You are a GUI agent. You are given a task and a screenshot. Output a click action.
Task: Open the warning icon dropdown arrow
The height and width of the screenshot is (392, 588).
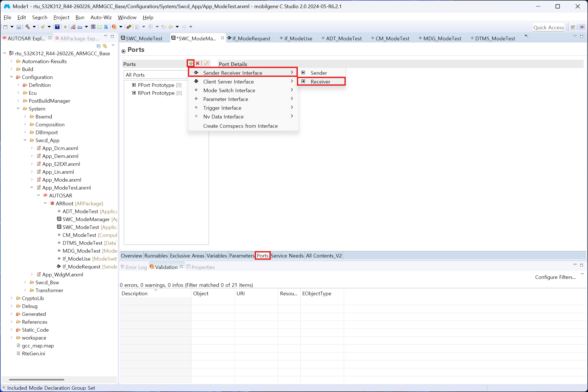[121, 27]
